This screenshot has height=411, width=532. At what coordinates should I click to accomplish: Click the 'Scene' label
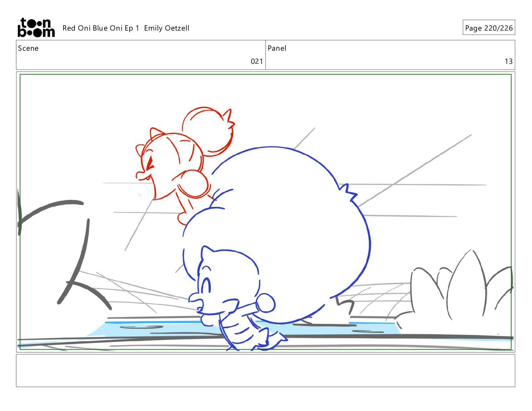(28, 48)
